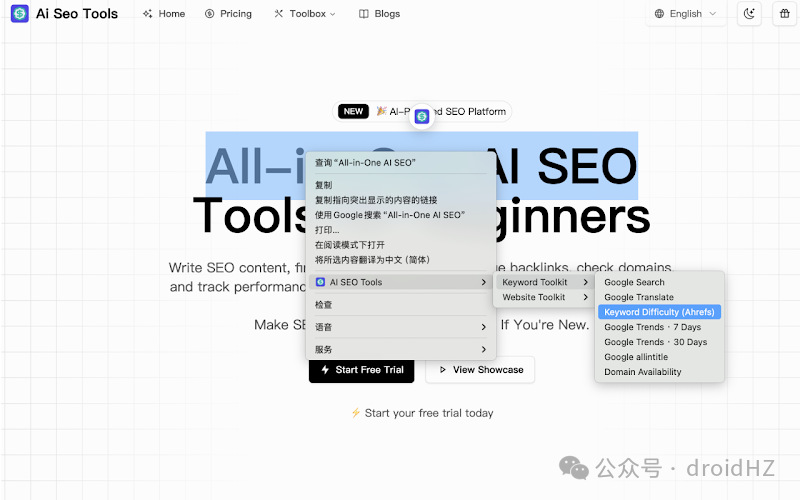Click the AI SEO Tools menu item icon
The image size is (800, 500).
[320, 282]
